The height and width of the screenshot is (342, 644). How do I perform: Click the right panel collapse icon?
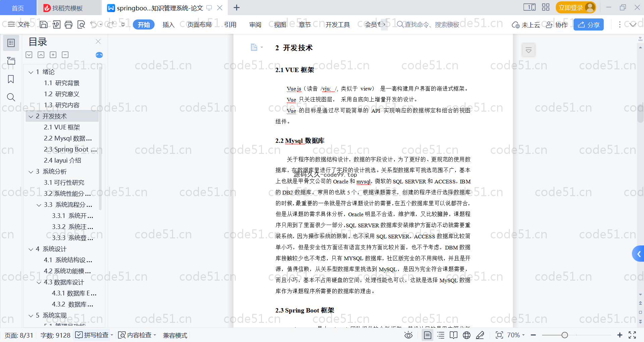pos(529,50)
